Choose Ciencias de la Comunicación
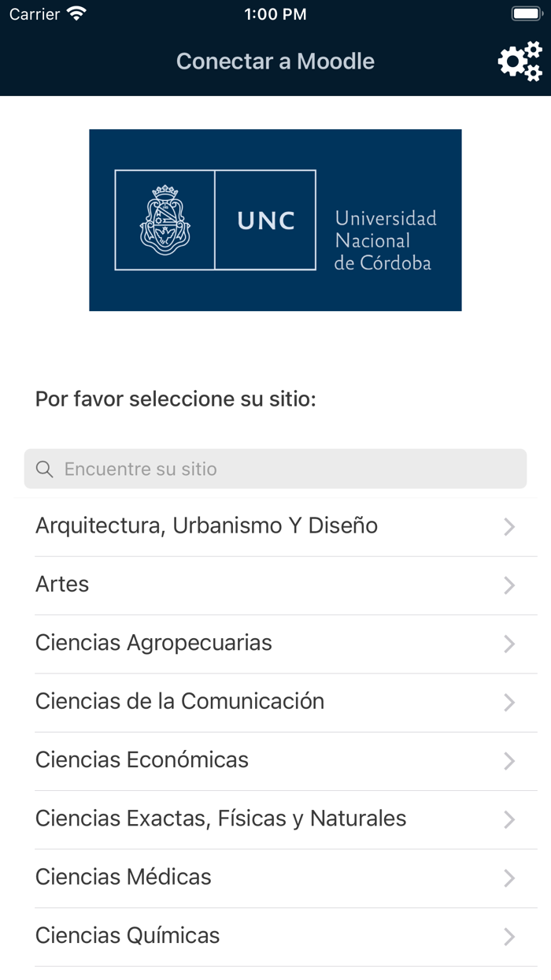551x980 pixels. [179, 702]
